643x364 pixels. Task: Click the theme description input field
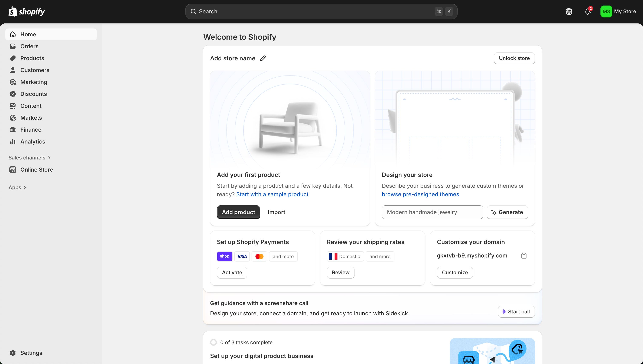coord(432,212)
